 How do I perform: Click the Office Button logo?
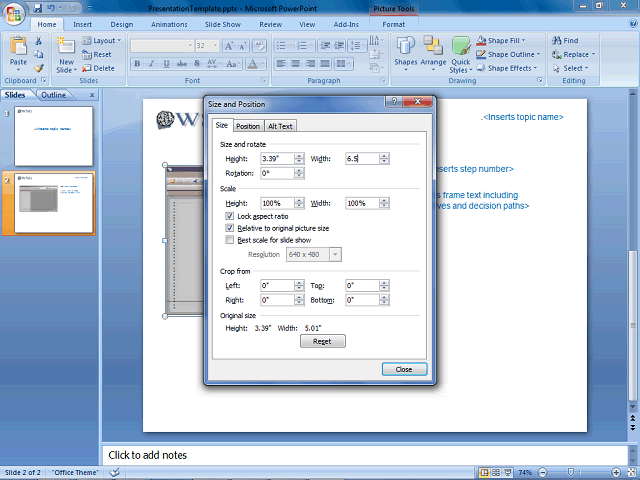point(14,14)
